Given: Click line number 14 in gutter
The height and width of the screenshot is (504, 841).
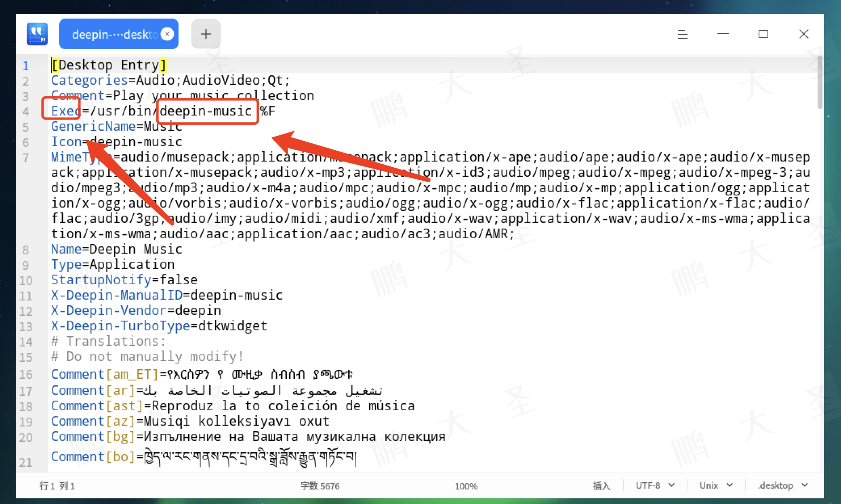Looking at the screenshot, I should (26, 342).
